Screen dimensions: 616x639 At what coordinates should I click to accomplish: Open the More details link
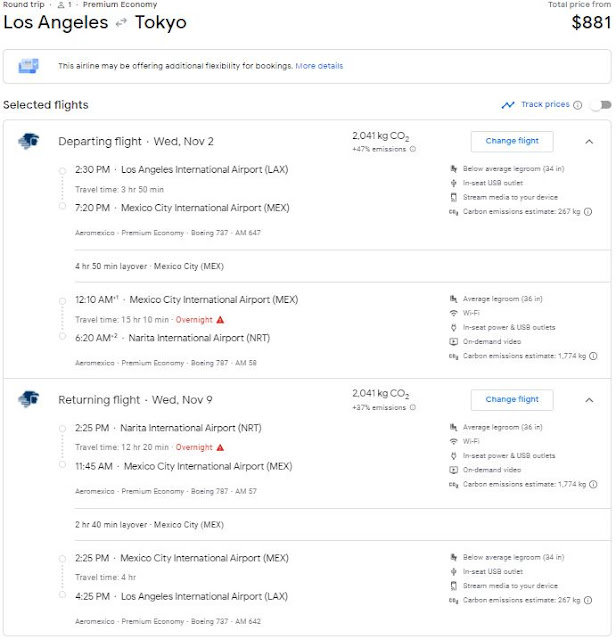point(319,66)
